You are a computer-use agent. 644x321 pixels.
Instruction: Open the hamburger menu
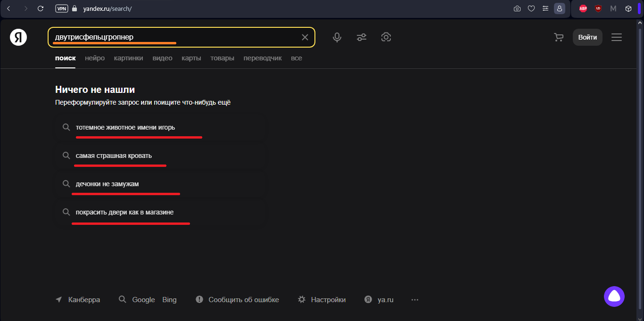(x=617, y=37)
